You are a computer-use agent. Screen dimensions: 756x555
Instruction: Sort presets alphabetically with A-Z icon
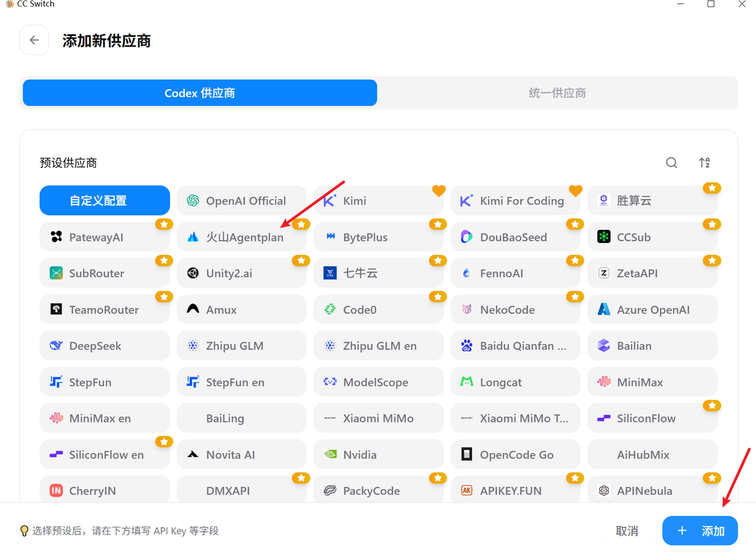(x=704, y=163)
